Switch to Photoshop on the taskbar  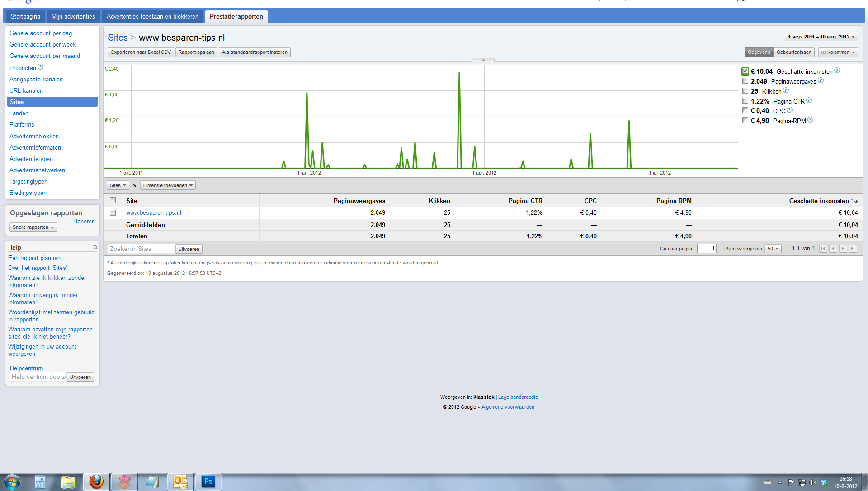208,482
